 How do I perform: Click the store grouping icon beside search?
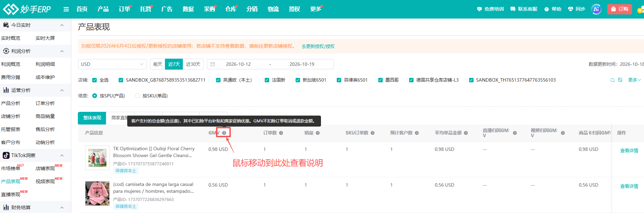tap(620, 80)
